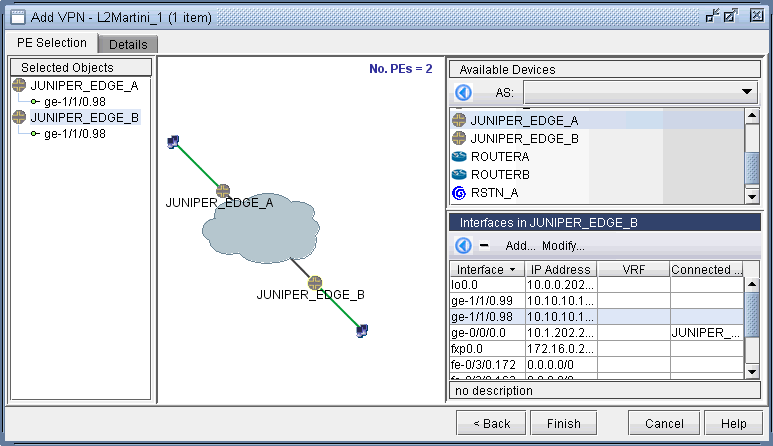
Task: Click Modify... in Interfaces toolbar
Action: 563,246
